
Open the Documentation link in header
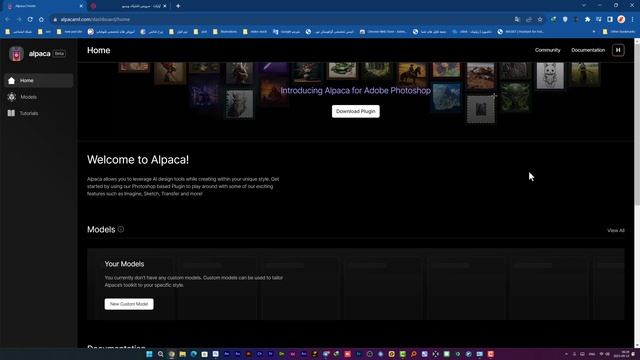point(588,50)
